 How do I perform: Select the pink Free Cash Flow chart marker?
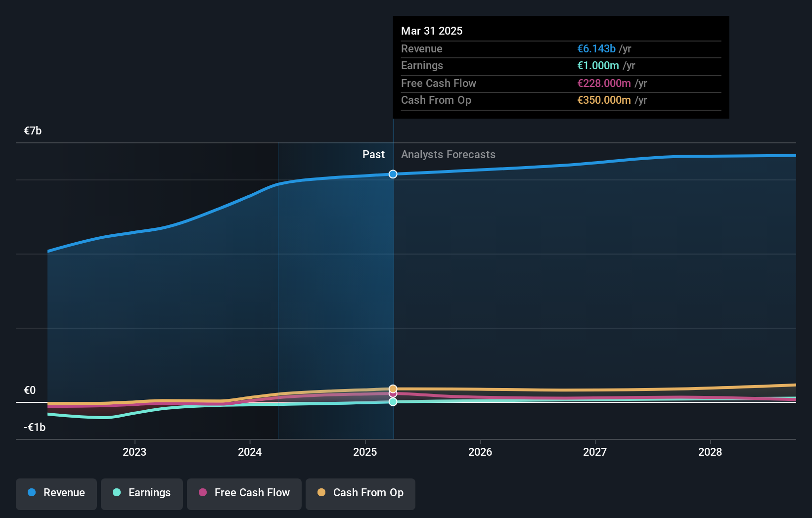[x=393, y=393]
